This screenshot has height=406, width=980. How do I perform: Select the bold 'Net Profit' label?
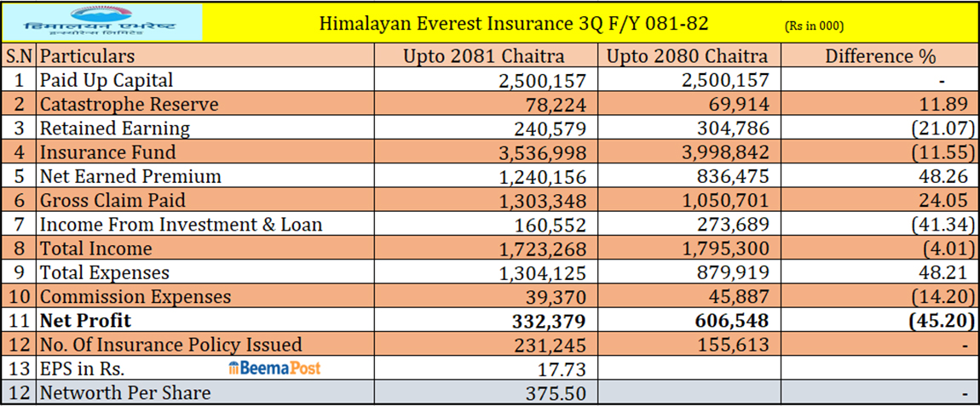(x=84, y=321)
